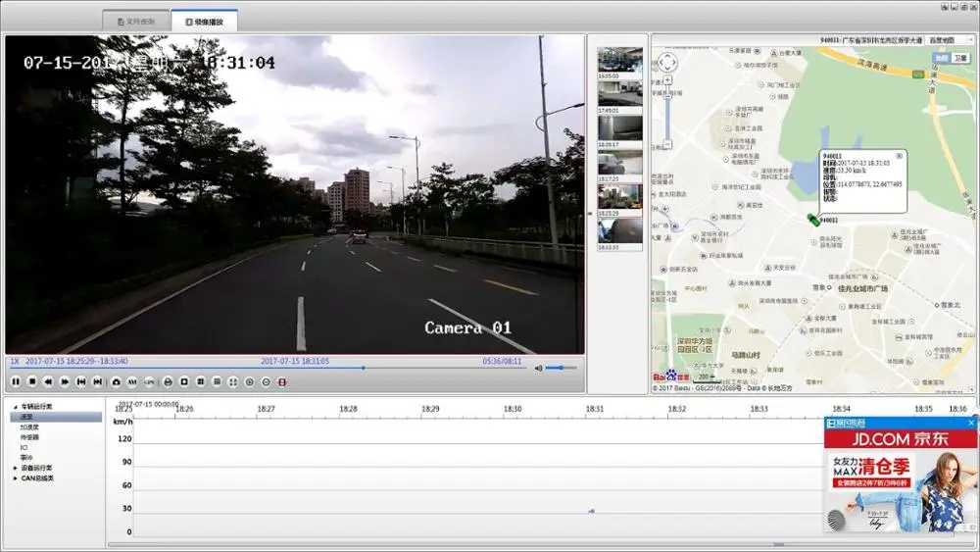Open the 16:05:00 video thumbnail

pyautogui.click(x=620, y=63)
